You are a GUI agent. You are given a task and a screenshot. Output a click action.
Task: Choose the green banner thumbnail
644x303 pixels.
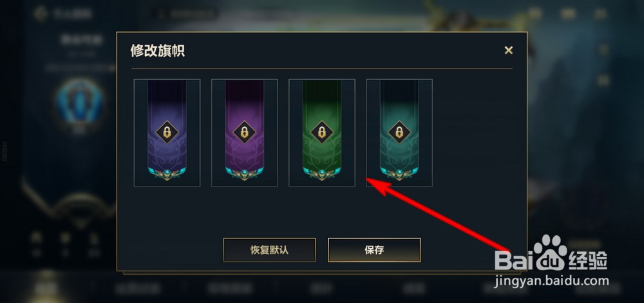pos(322,133)
